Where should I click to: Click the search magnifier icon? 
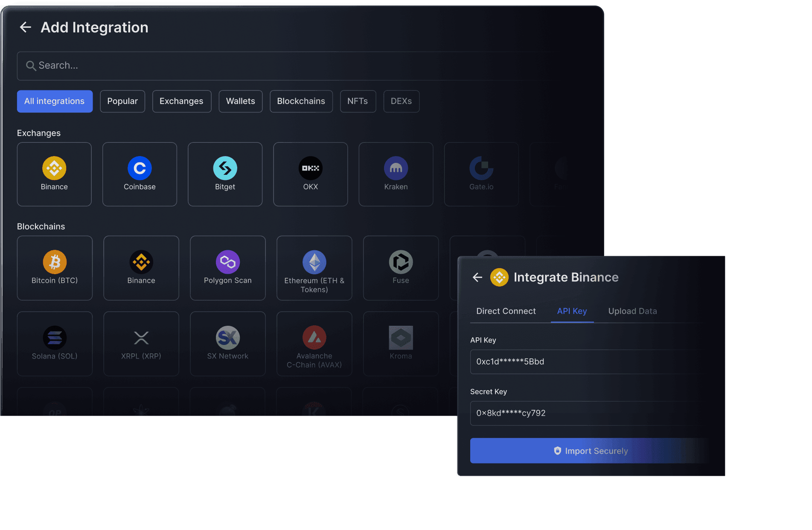[31, 66]
